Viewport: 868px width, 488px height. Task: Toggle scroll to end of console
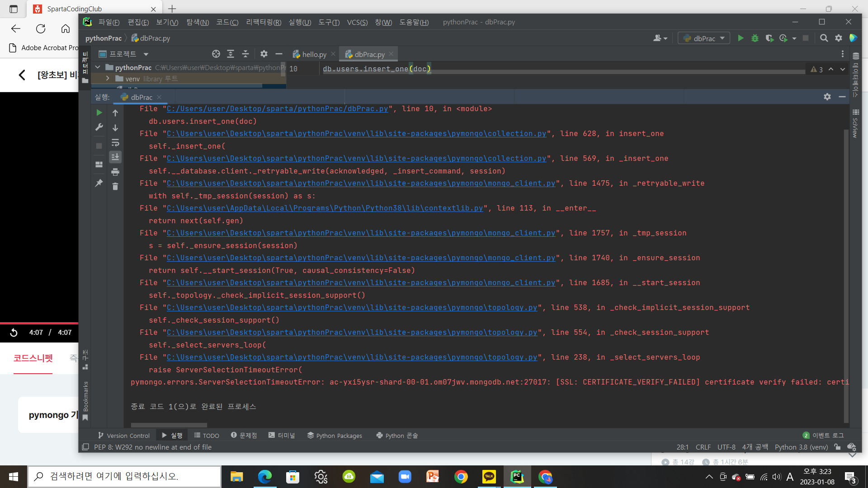(x=115, y=157)
